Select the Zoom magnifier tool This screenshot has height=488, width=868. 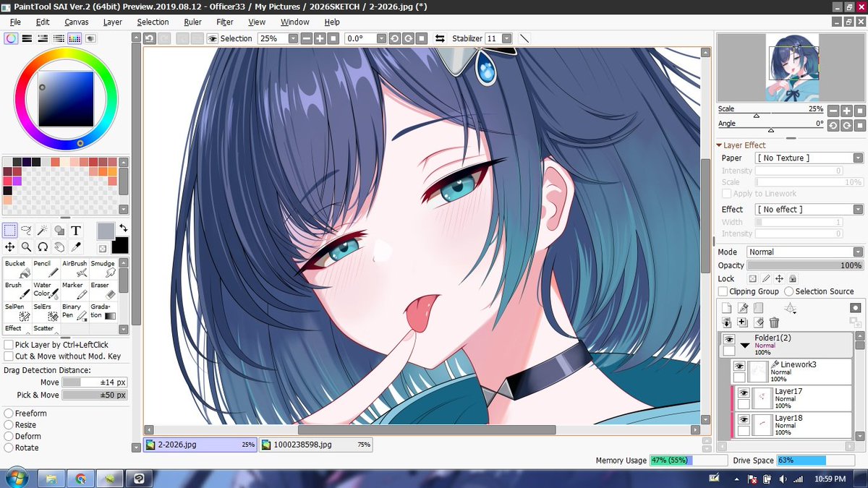27,247
